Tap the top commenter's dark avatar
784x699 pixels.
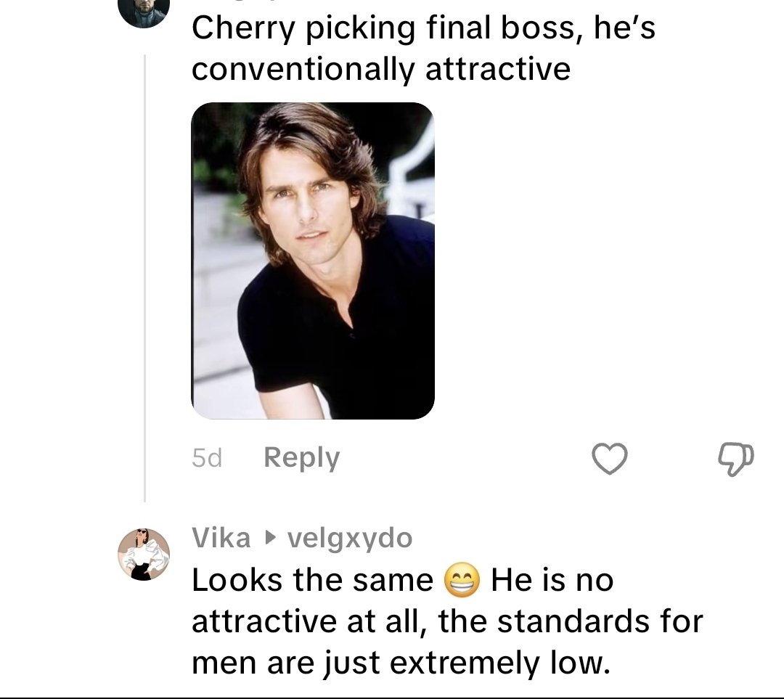pyautogui.click(x=144, y=12)
